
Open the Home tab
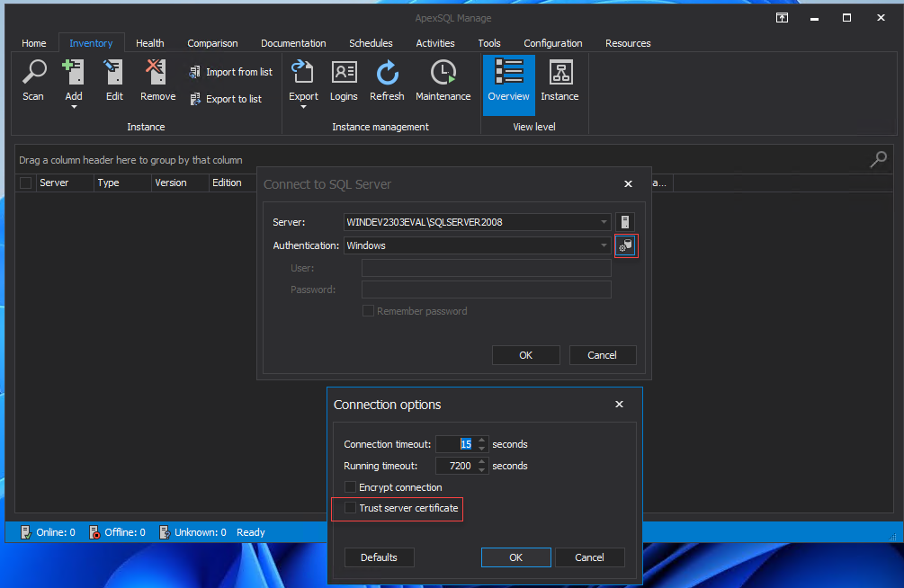[34, 43]
